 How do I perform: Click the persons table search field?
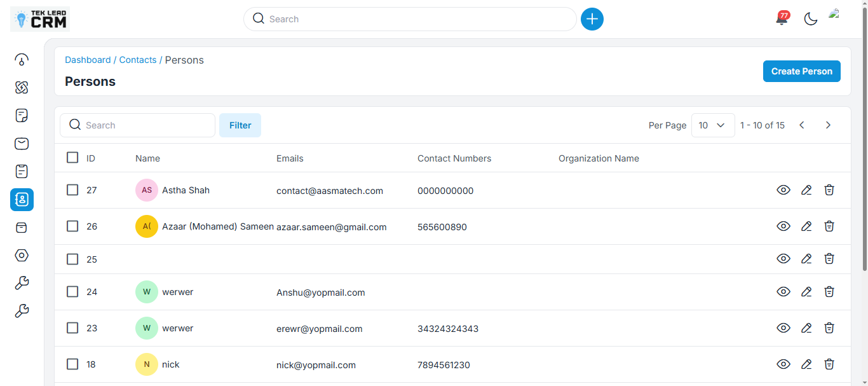click(146, 125)
